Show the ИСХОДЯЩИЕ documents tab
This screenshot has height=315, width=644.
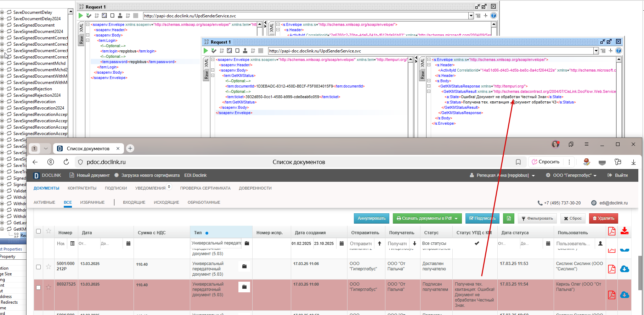(x=166, y=202)
